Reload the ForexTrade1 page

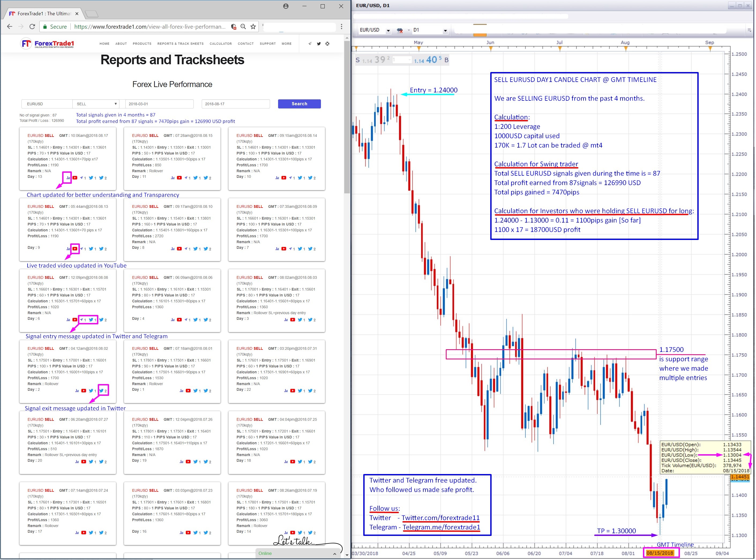32,27
